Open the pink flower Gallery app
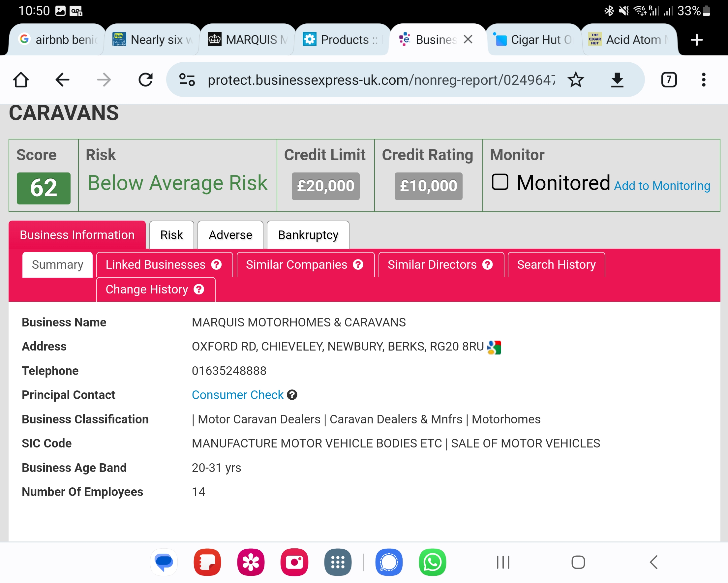This screenshot has width=728, height=583. [x=251, y=563]
